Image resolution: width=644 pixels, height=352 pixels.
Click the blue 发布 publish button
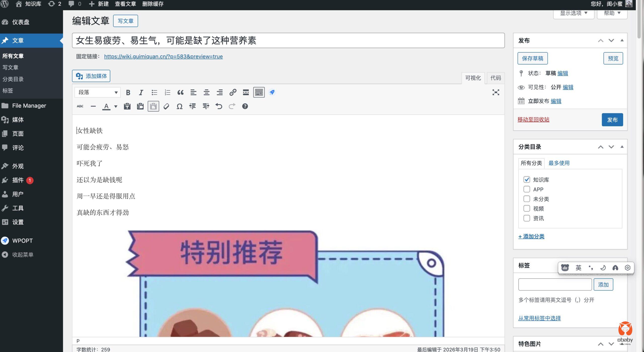[x=612, y=120]
